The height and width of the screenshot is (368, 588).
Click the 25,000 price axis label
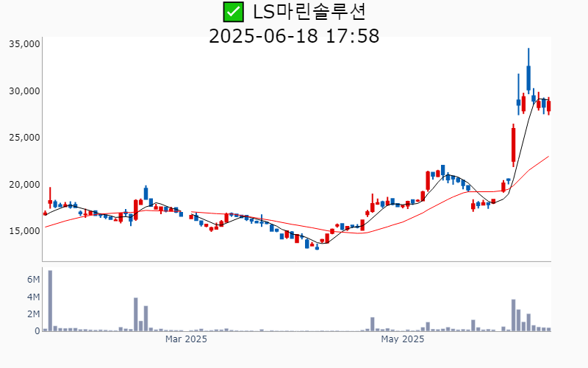click(24, 138)
